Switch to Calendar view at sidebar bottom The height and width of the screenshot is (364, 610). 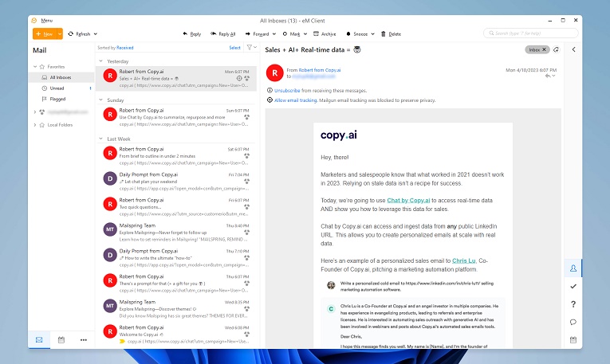coord(61,340)
